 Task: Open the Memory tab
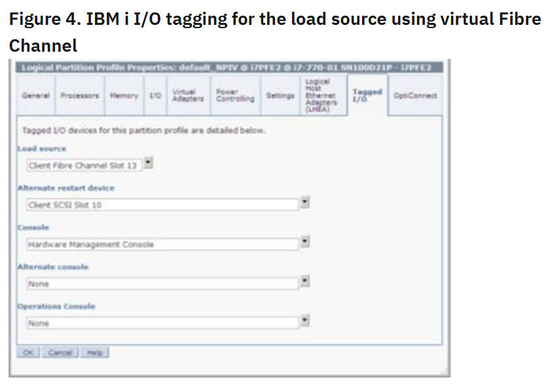pos(124,96)
